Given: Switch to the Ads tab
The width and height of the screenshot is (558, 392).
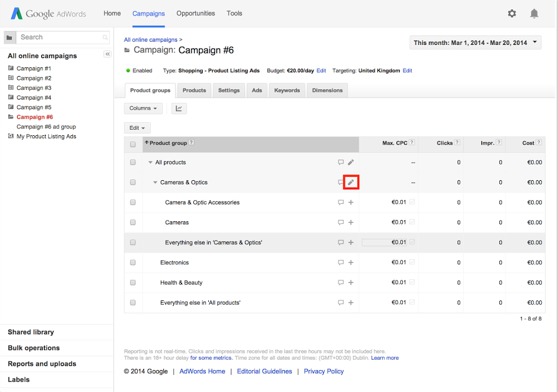Looking at the screenshot, I should 257,90.
